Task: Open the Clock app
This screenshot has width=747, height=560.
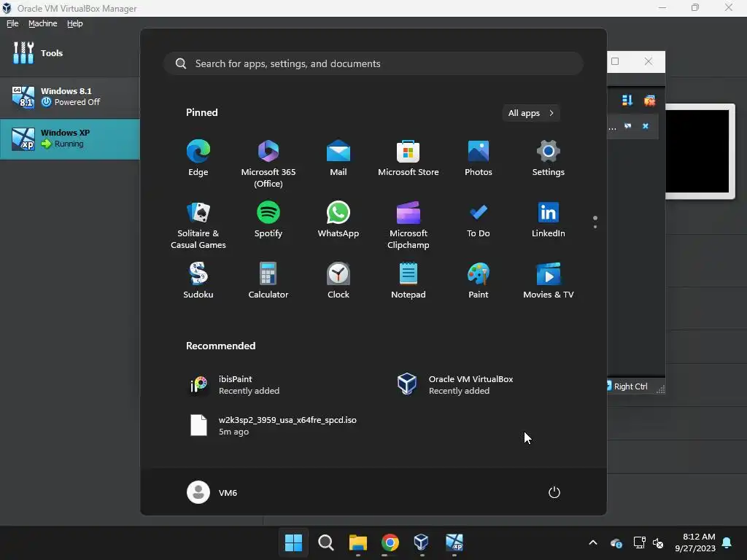Action: pos(338,281)
